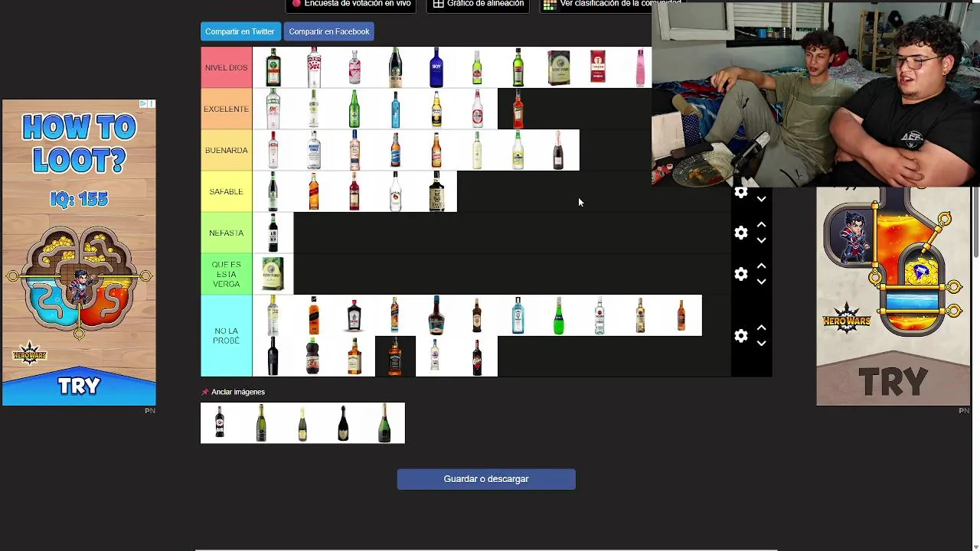This screenshot has height=551, width=980.
Task: Select small dark bottle first in unranked pool
Action: pyautogui.click(x=220, y=423)
